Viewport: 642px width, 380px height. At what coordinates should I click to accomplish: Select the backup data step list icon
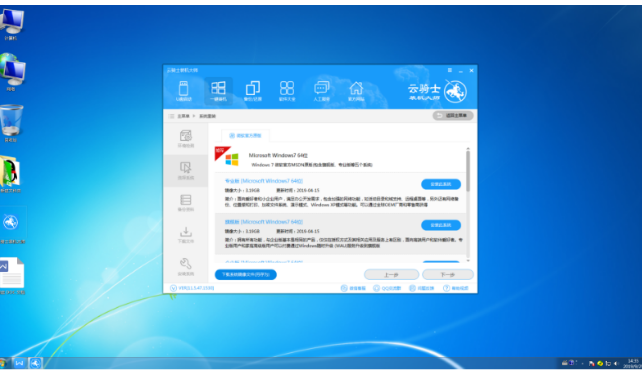(x=185, y=203)
